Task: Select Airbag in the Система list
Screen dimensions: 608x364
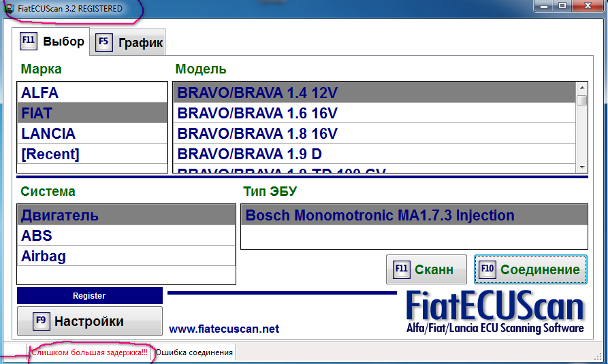Action: point(127,256)
